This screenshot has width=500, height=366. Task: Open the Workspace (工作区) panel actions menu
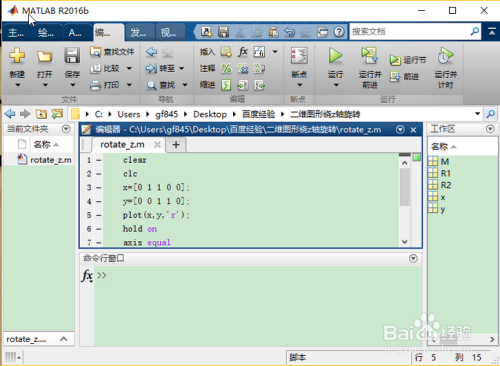pos(490,129)
